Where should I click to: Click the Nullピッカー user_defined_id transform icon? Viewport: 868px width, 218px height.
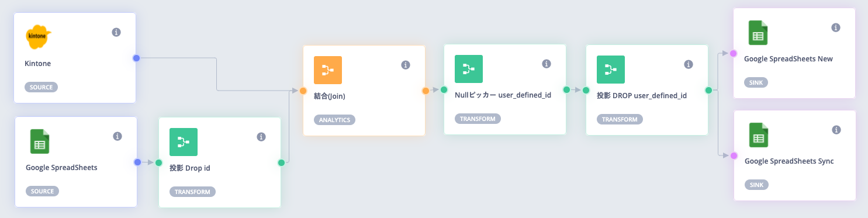click(x=469, y=70)
